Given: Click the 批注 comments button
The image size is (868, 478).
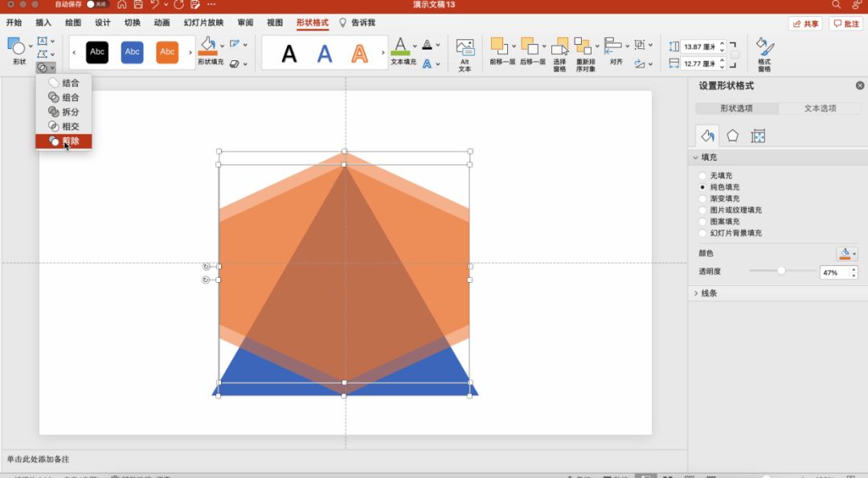Looking at the screenshot, I should 845,24.
